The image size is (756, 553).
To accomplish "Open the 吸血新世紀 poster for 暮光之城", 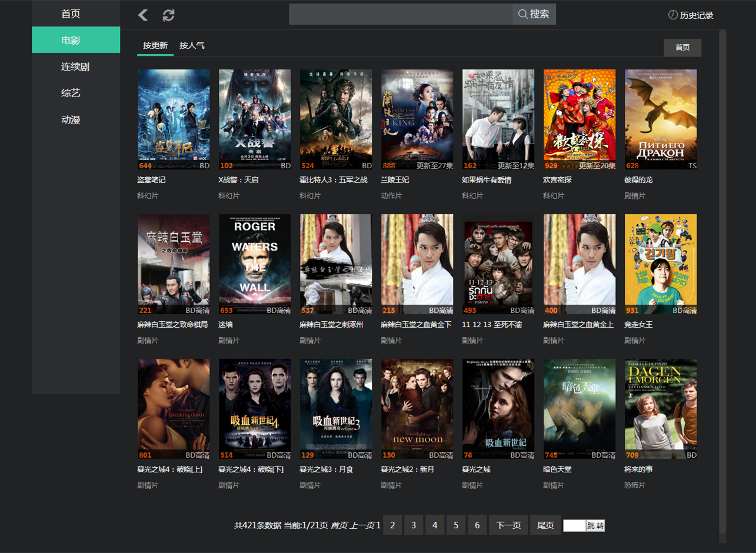I will (498, 409).
